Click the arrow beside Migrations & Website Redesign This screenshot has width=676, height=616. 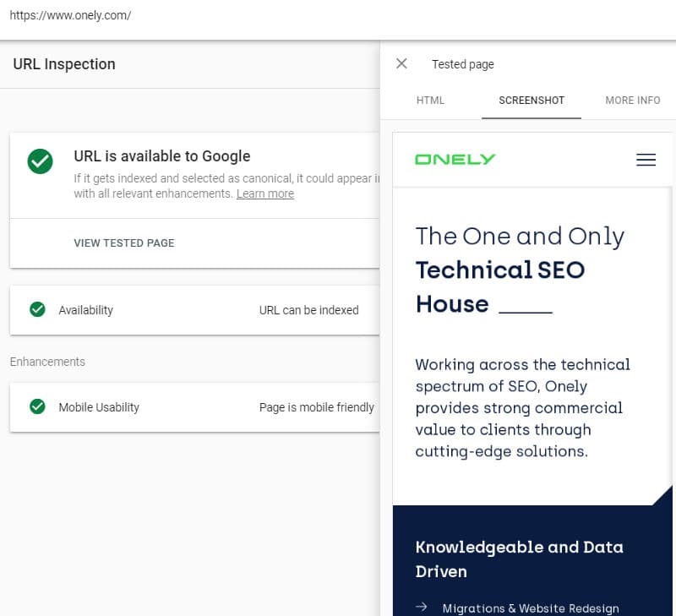click(422, 607)
